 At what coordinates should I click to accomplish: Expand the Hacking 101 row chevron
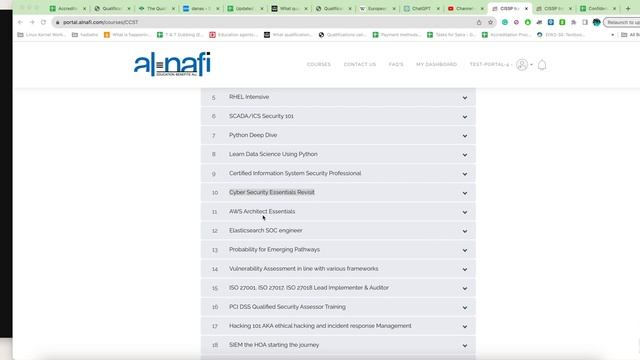click(x=464, y=327)
